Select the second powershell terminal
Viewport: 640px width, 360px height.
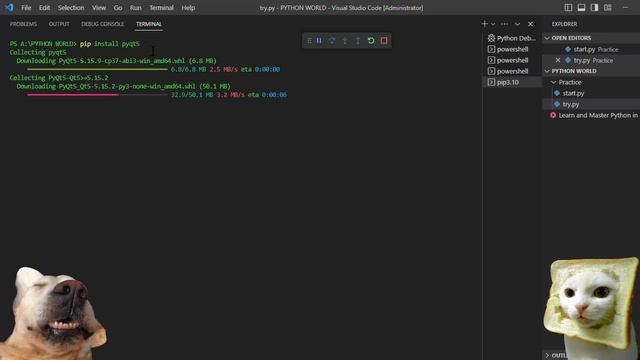pyautogui.click(x=512, y=60)
